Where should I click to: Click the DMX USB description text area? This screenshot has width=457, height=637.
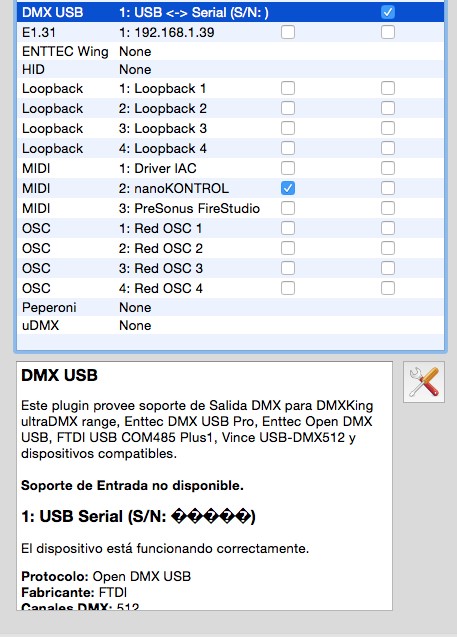coord(204,486)
